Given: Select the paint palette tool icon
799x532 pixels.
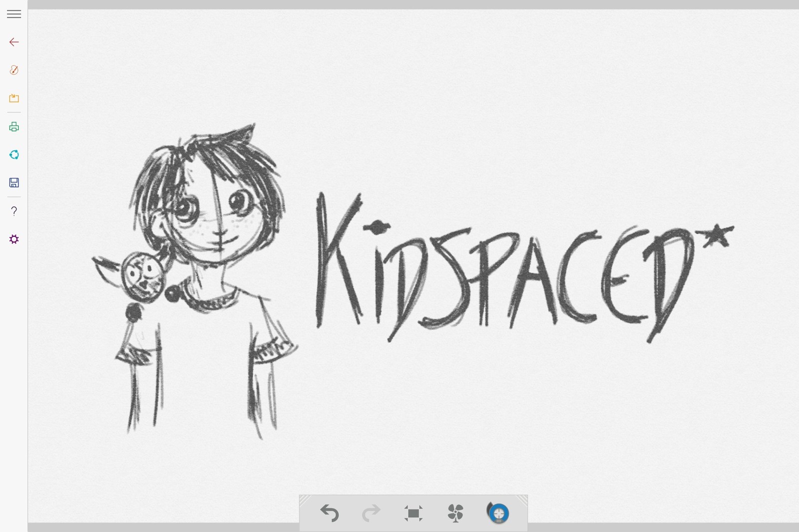Looking at the screenshot, I should coord(13,70).
